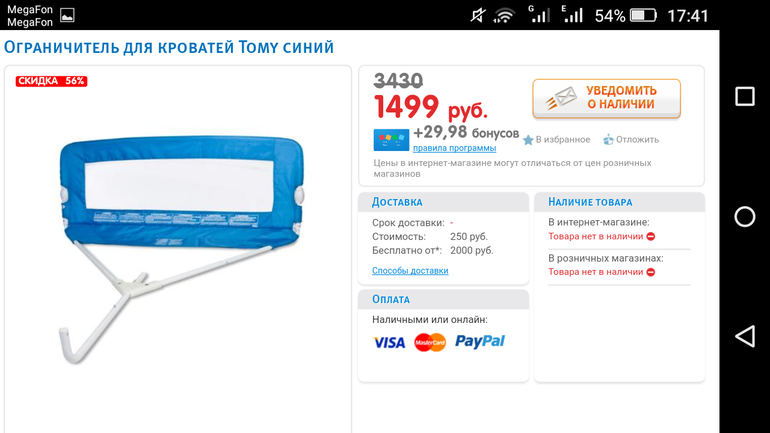Screen dimensions: 770x433
Task: Click the envelope icon on the notify button
Action: tap(560, 98)
